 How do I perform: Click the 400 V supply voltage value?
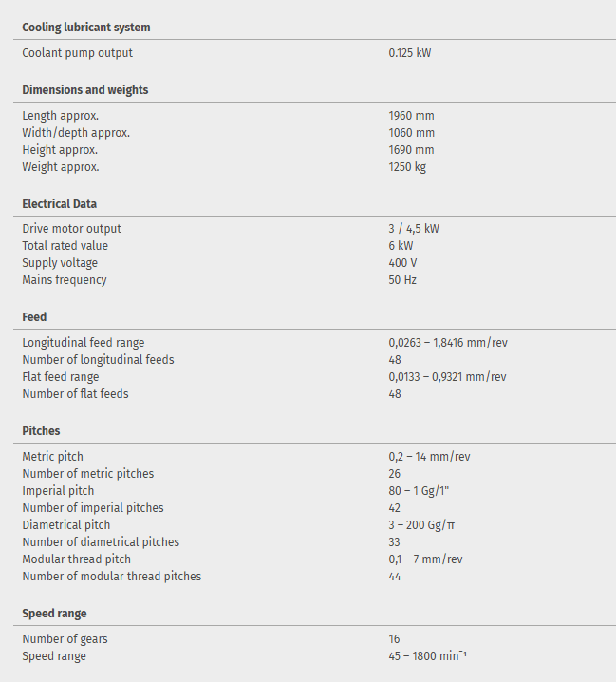tap(402, 263)
